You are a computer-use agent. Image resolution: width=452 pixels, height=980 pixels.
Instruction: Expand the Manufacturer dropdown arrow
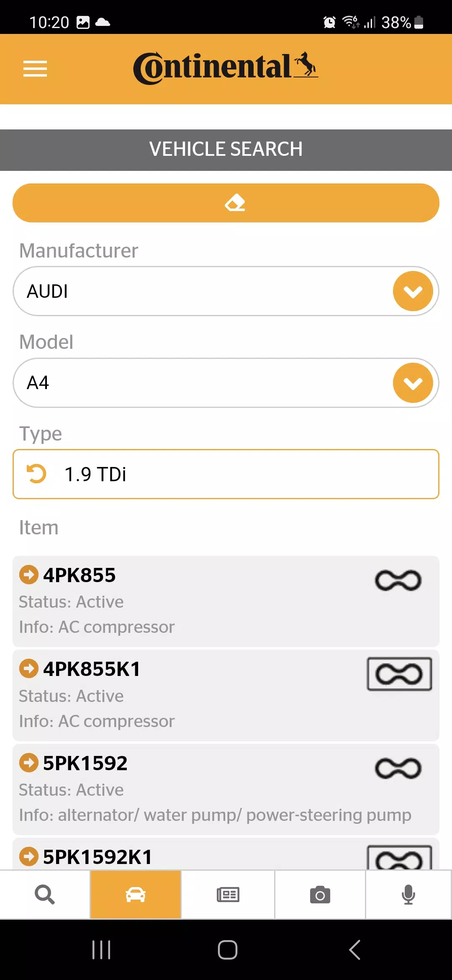pos(413,291)
